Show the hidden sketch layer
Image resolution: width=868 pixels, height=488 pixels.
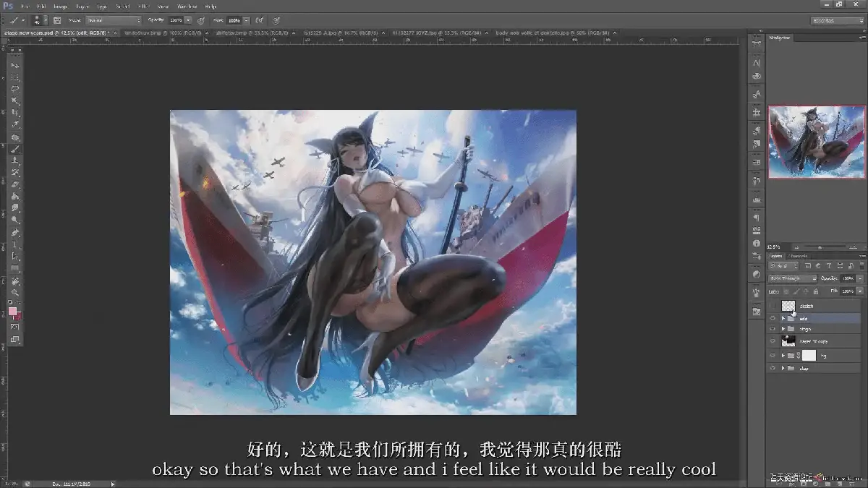tap(773, 306)
